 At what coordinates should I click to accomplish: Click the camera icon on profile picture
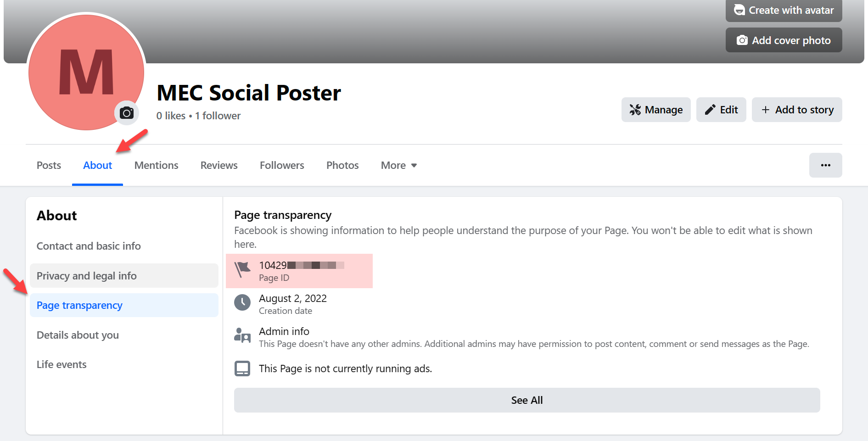(127, 113)
